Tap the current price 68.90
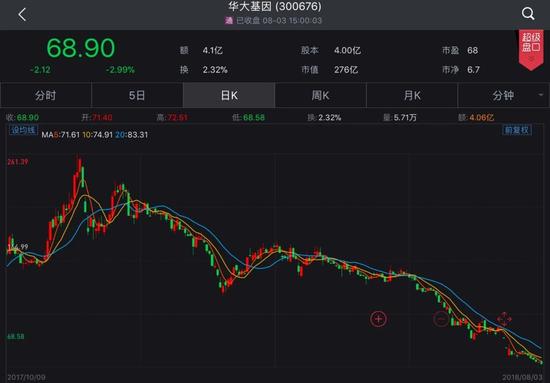This screenshot has width=550, height=383. click(81, 48)
